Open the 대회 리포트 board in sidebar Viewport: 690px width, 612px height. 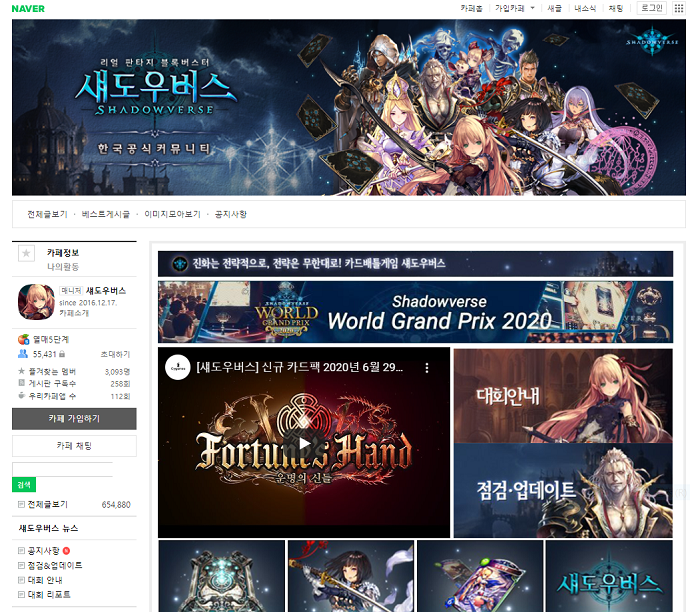pos(49,594)
